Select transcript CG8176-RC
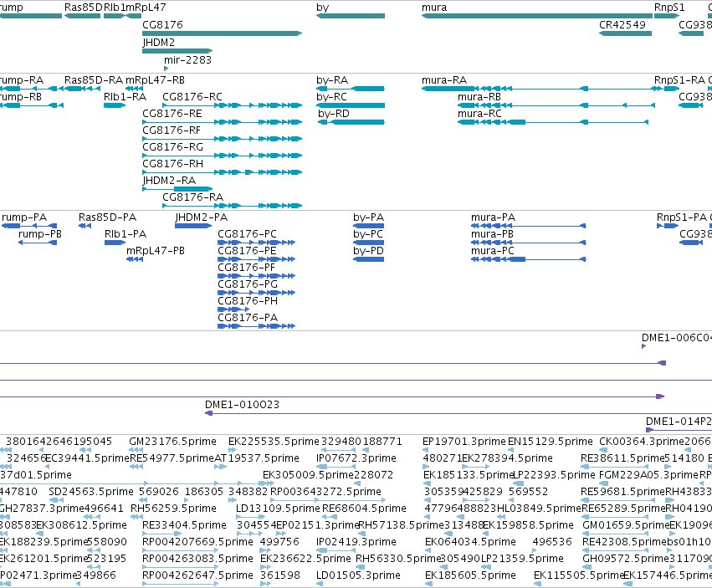This screenshot has width=712, height=588. point(232,105)
